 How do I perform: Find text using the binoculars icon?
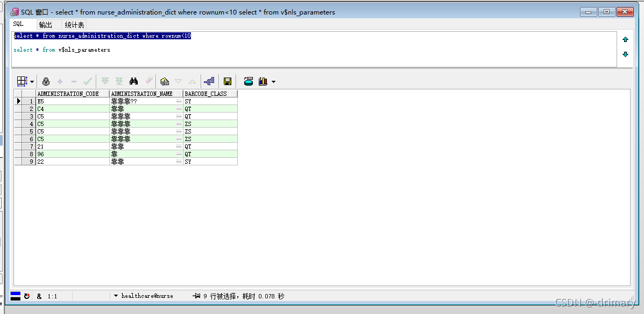pos(133,81)
